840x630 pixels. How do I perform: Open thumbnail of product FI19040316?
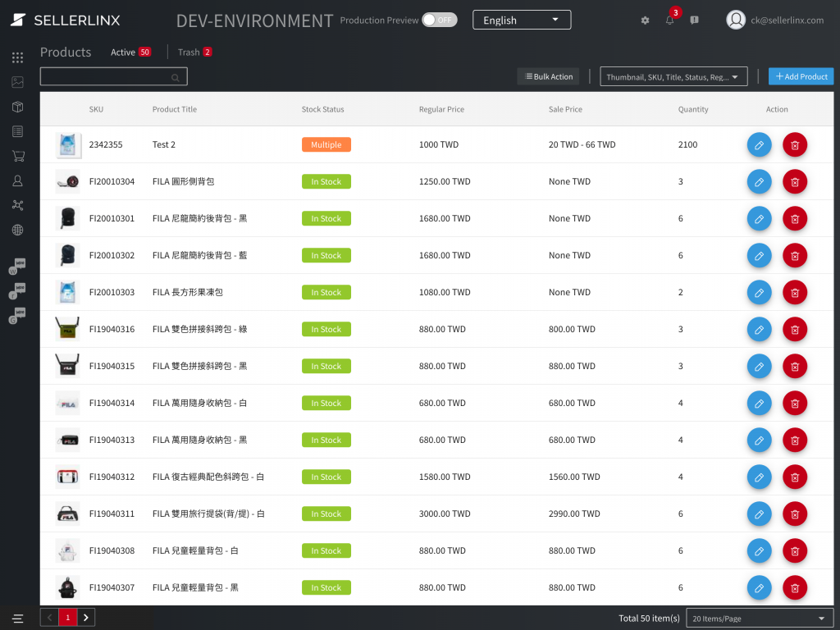67,329
